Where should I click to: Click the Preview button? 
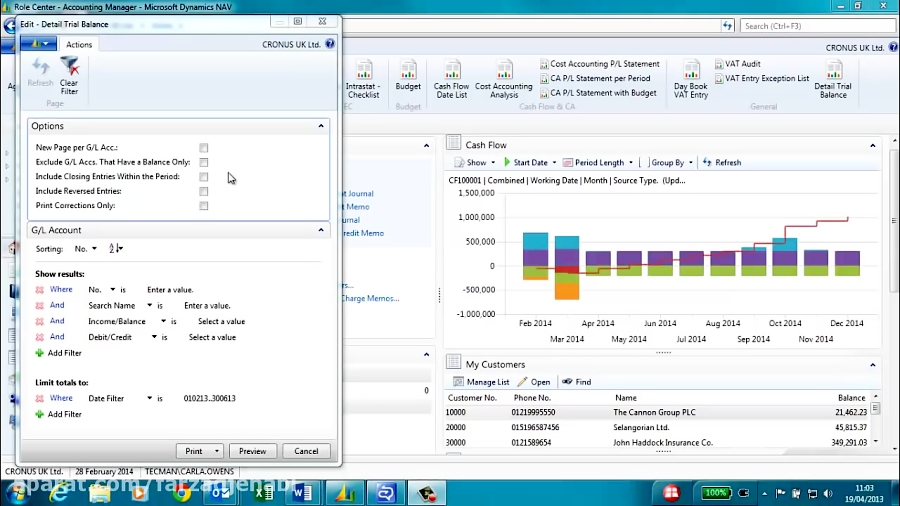tap(253, 451)
